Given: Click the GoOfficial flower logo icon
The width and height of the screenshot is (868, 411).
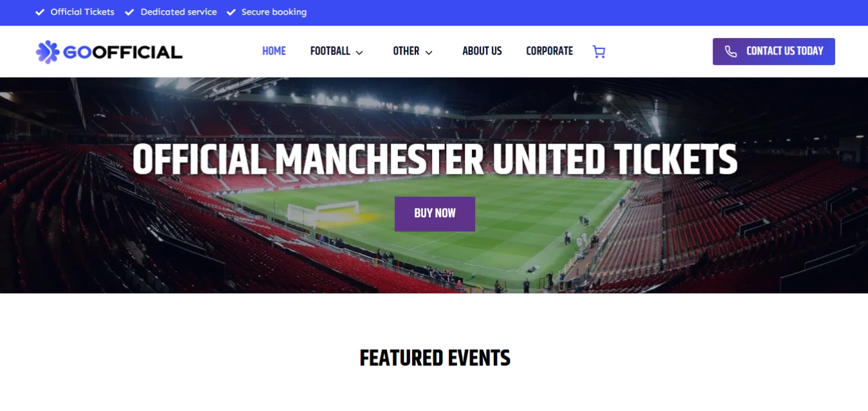Looking at the screenshot, I should [48, 52].
